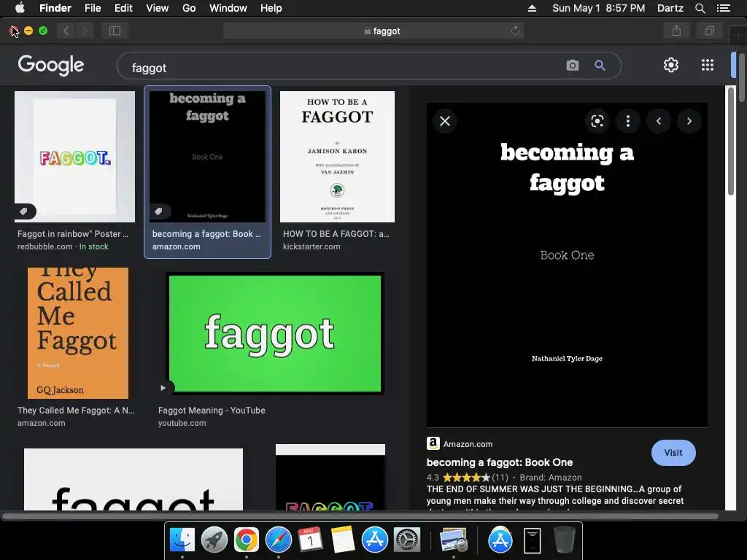Open the Finder menu
Image resolution: width=747 pixels, height=560 pixels.
[55, 8]
